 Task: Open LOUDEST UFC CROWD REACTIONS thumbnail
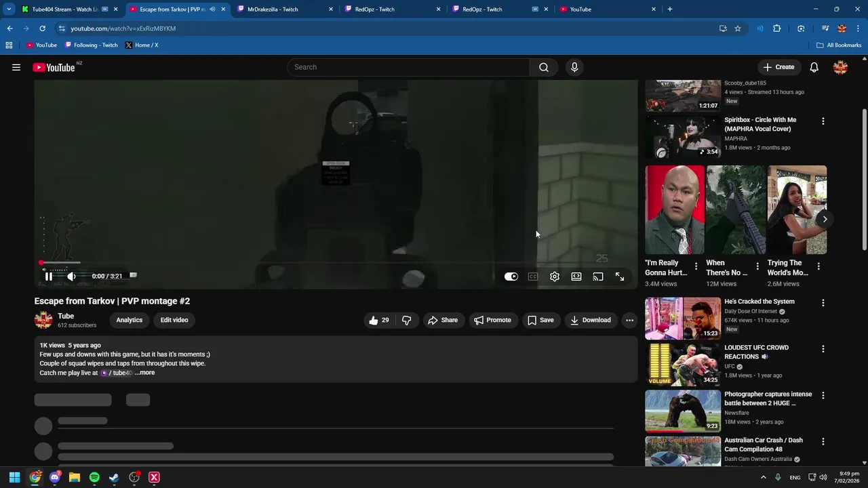tap(683, 365)
